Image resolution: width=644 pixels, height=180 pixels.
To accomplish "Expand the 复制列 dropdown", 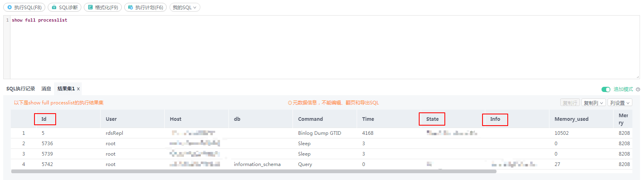I will pyautogui.click(x=594, y=103).
